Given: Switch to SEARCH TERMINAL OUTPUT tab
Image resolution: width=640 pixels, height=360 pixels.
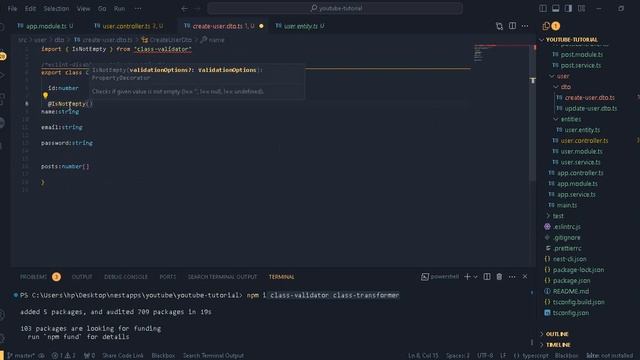Looking at the screenshot, I should [222, 277].
